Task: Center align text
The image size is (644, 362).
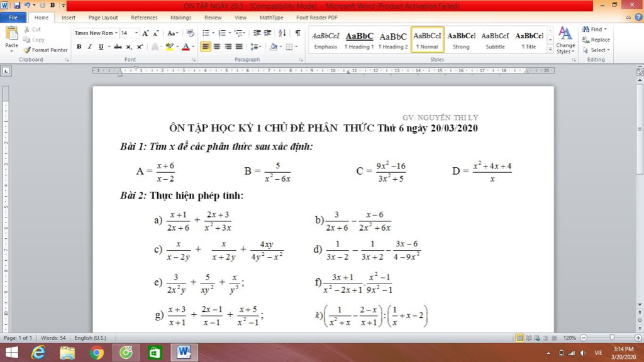Action: point(217,47)
